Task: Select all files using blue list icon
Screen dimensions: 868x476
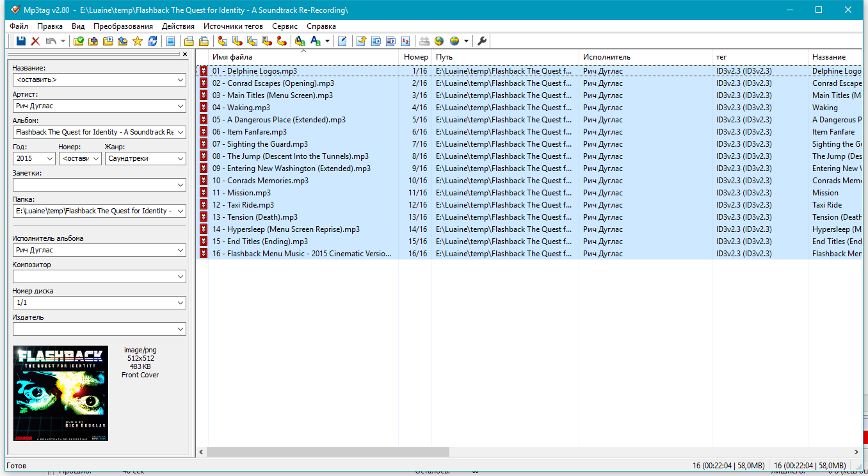Action: click(x=170, y=41)
